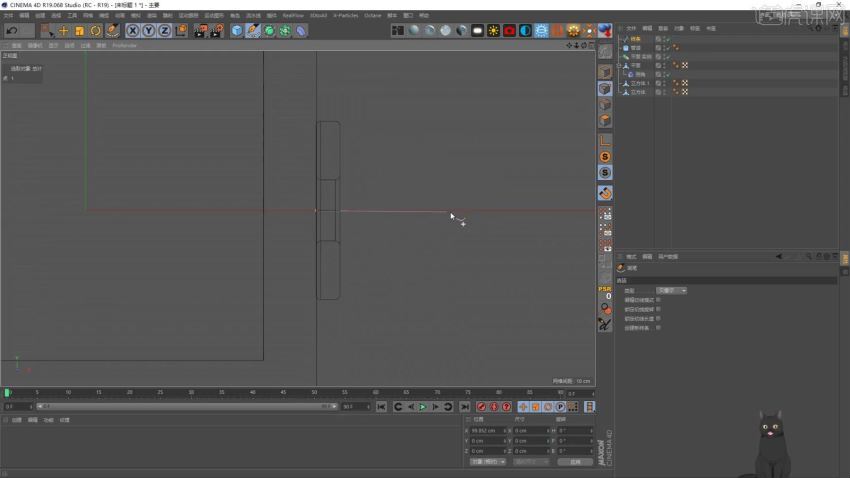Screen dimensions: 850x478
Task: Open the viewport ProRender menu
Action: click(x=124, y=46)
